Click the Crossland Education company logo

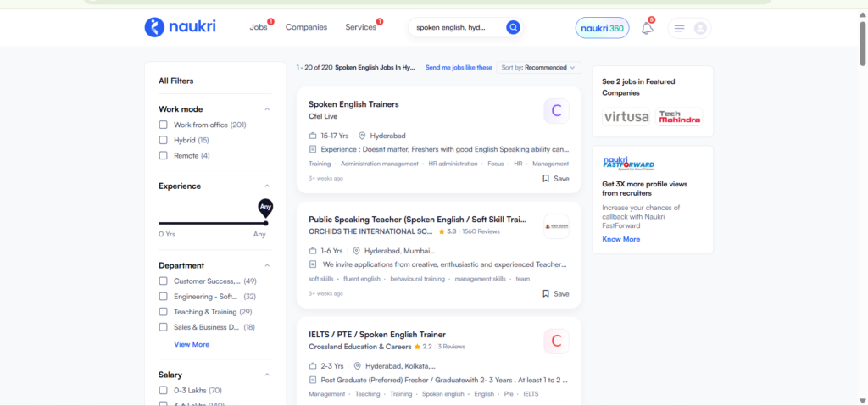coord(556,342)
